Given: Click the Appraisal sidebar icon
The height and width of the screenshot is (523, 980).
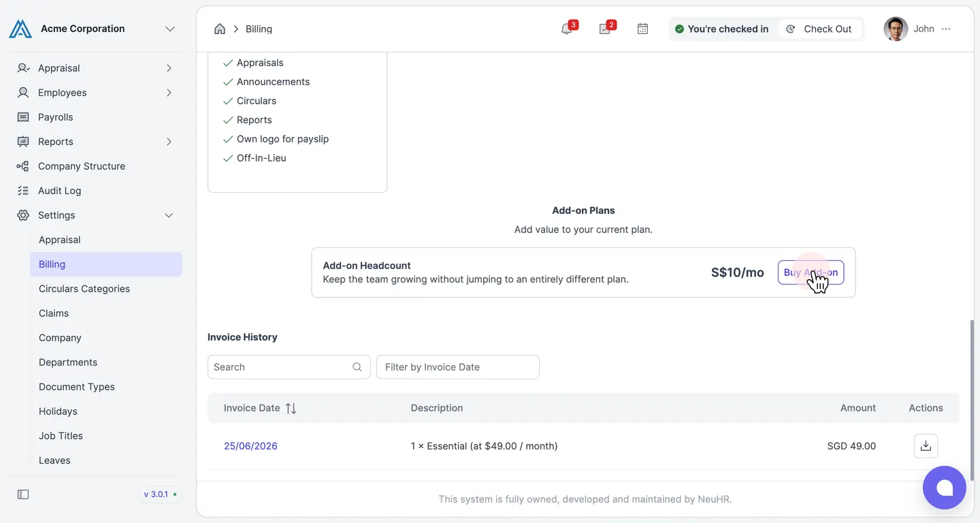Looking at the screenshot, I should pos(23,68).
